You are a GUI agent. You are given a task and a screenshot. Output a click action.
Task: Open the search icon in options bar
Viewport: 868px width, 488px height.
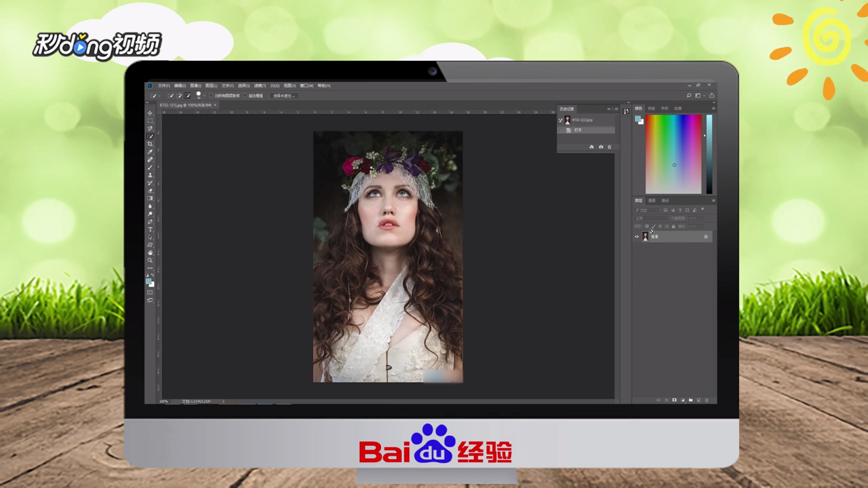688,96
